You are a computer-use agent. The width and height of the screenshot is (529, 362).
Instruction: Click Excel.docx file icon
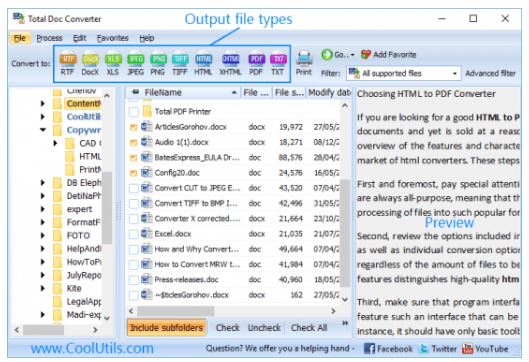(146, 233)
